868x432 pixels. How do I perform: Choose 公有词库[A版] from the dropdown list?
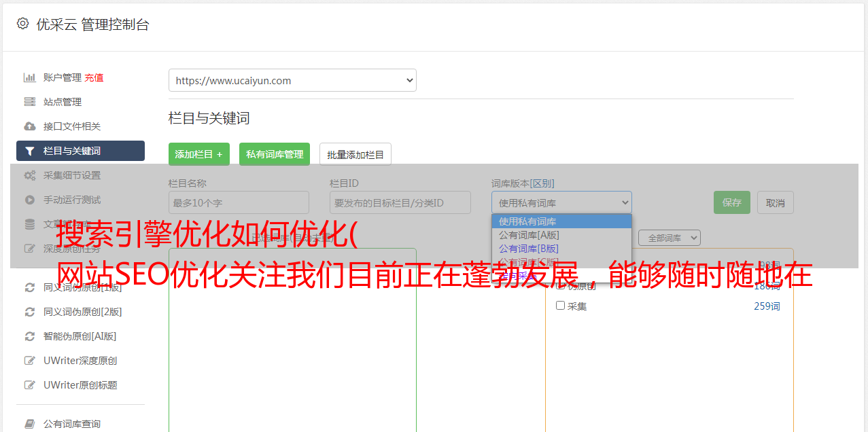pos(561,235)
